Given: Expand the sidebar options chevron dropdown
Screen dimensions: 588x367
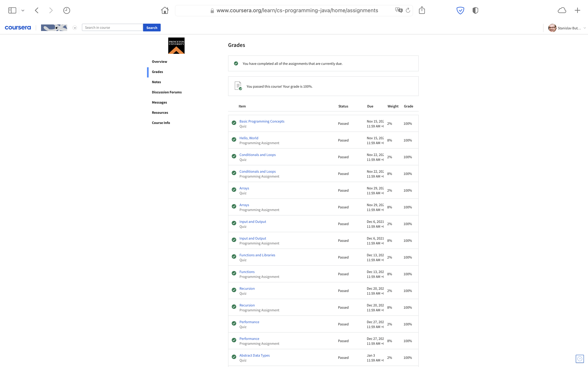Looking at the screenshot, I should [23, 10].
